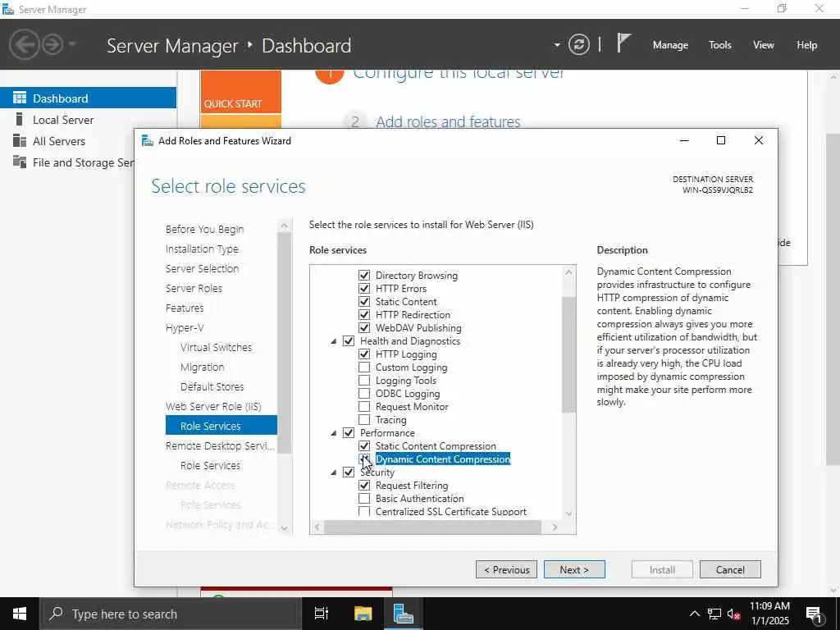This screenshot has height=630, width=840.
Task: Toggle the HTTP Logging checkbox
Action: pyautogui.click(x=364, y=354)
